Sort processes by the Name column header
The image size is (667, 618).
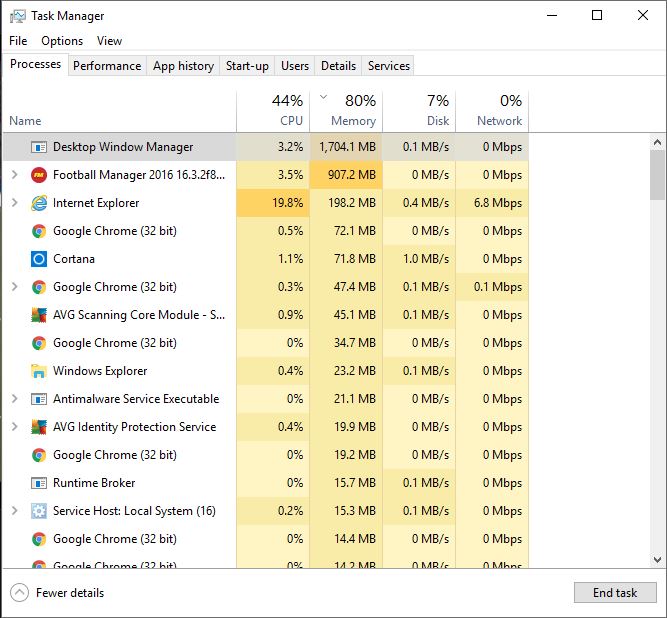[x=120, y=111]
